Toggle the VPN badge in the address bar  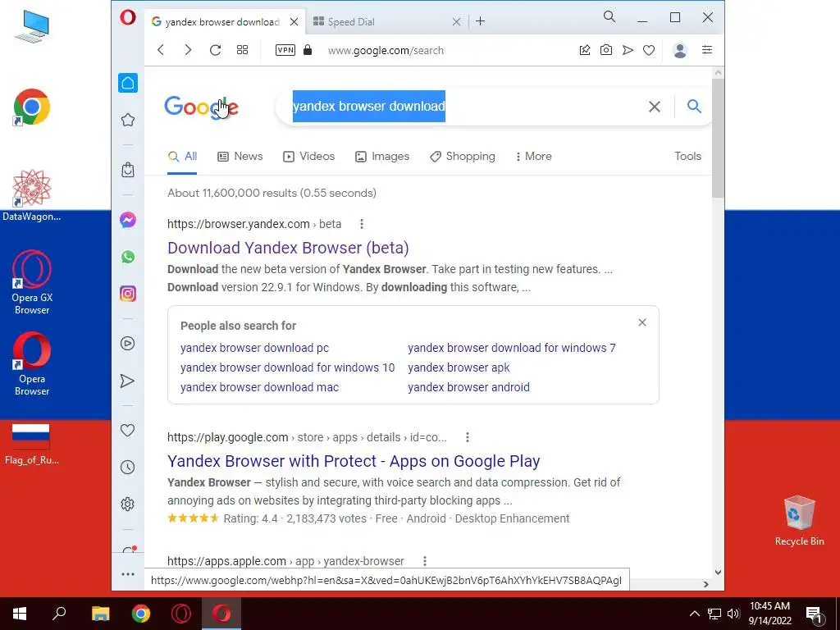pyautogui.click(x=285, y=50)
